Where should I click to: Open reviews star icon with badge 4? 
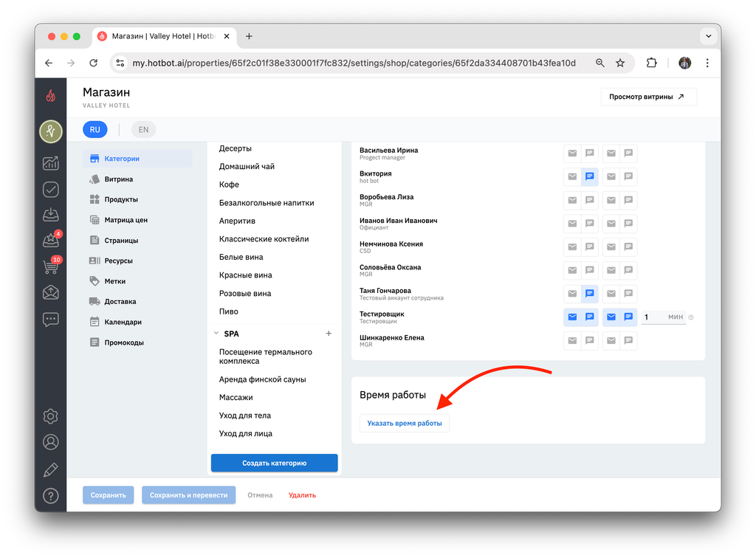click(51, 239)
